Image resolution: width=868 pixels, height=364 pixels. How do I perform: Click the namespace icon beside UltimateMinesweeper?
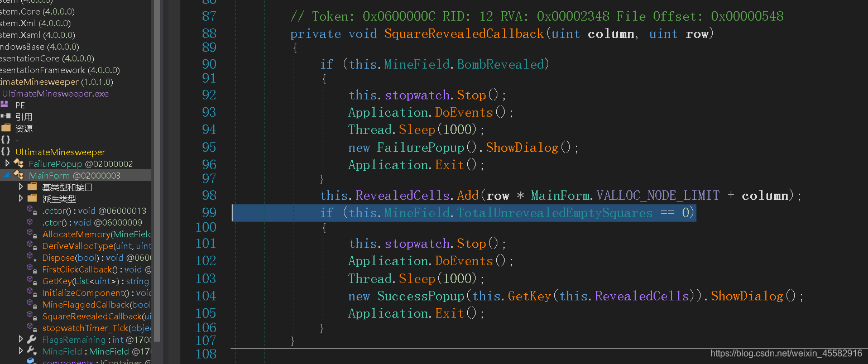coord(6,152)
